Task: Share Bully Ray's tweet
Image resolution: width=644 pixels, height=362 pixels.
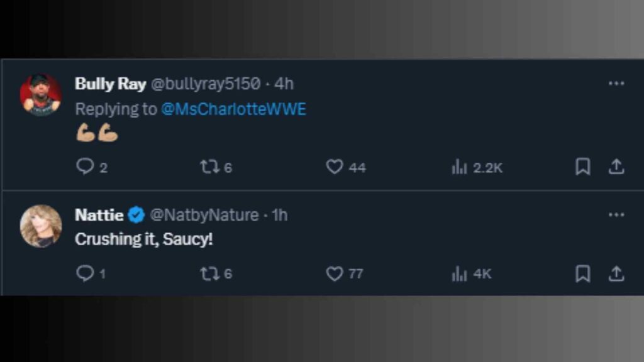Action: (x=617, y=167)
